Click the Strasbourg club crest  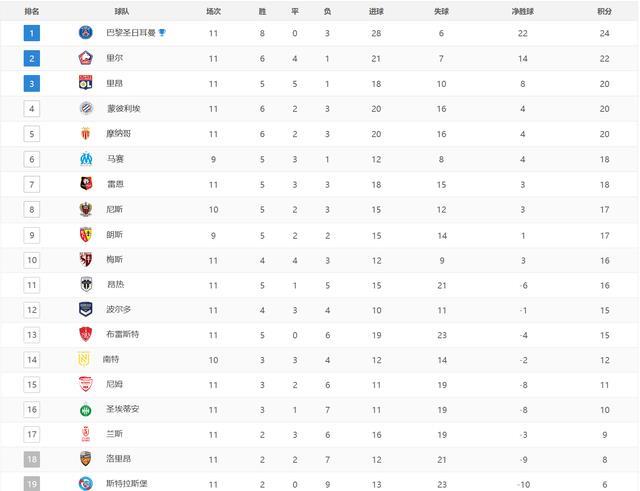click(86, 484)
